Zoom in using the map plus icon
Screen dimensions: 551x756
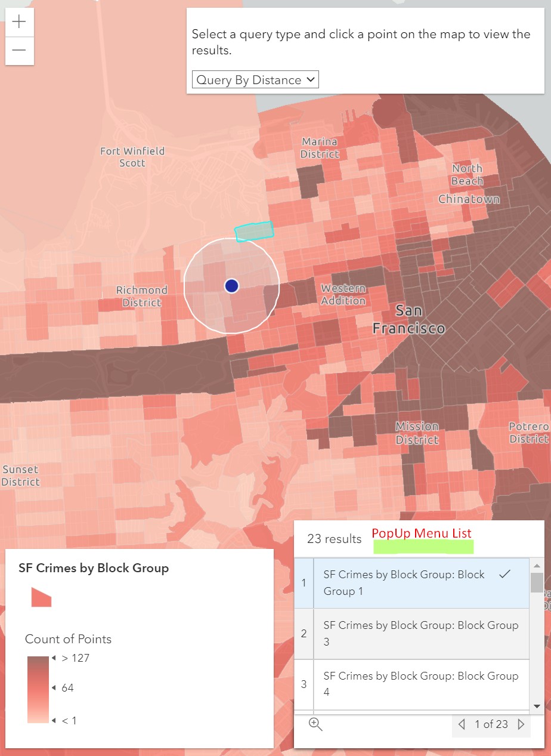click(19, 22)
